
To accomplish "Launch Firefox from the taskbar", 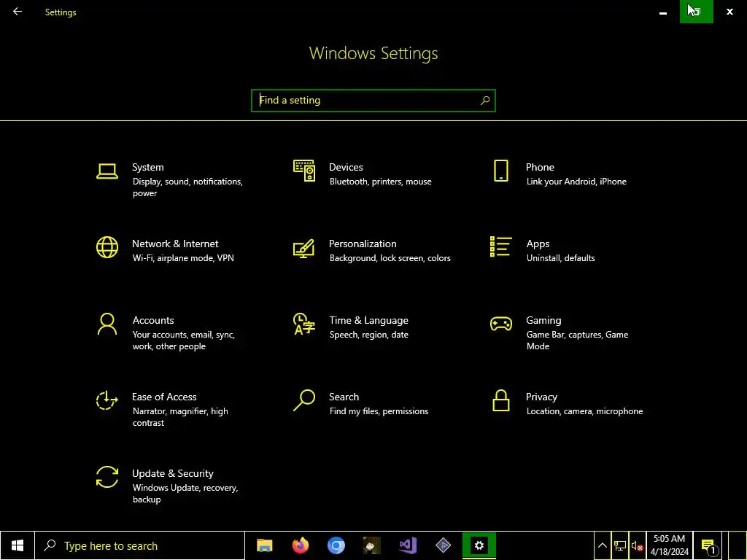I will click(300, 545).
